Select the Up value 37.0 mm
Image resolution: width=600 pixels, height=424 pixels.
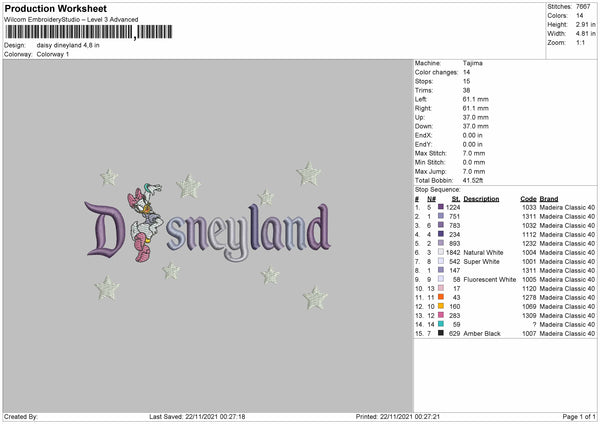pyautogui.click(x=476, y=117)
